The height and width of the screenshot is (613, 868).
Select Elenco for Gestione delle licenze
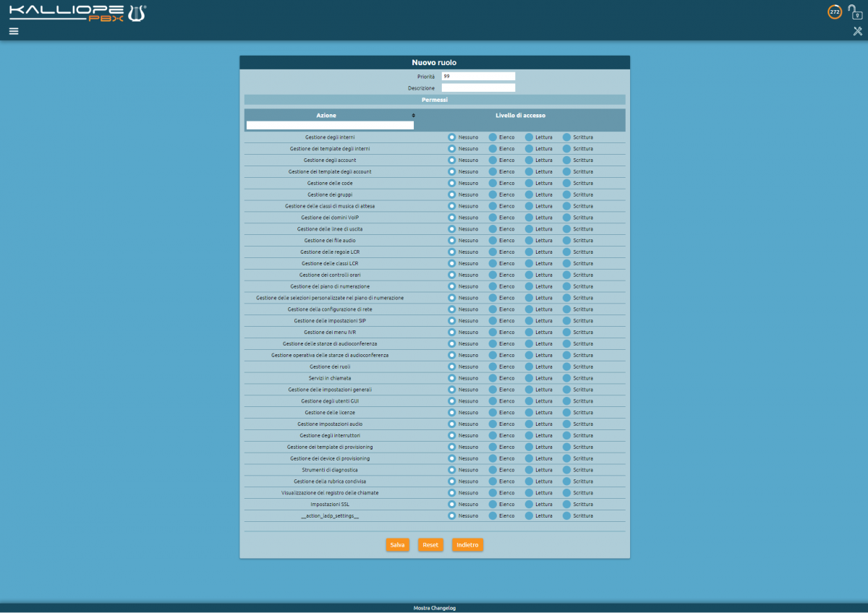click(x=493, y=412)
